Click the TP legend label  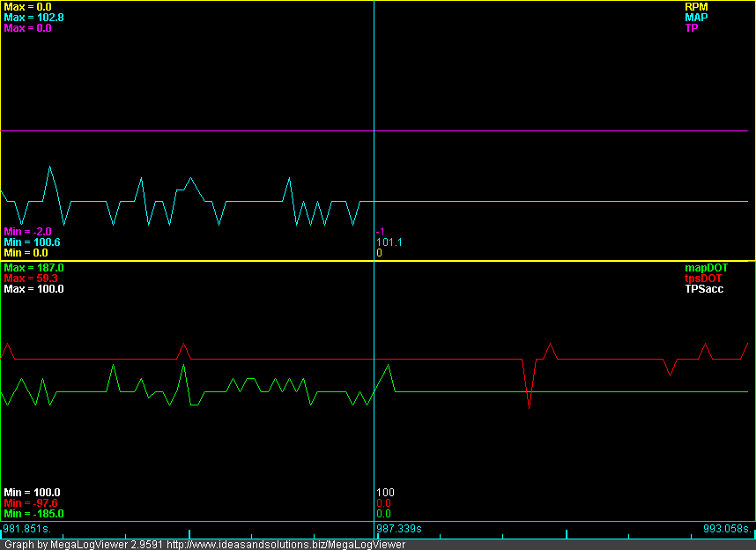click(x=692, y=28)
